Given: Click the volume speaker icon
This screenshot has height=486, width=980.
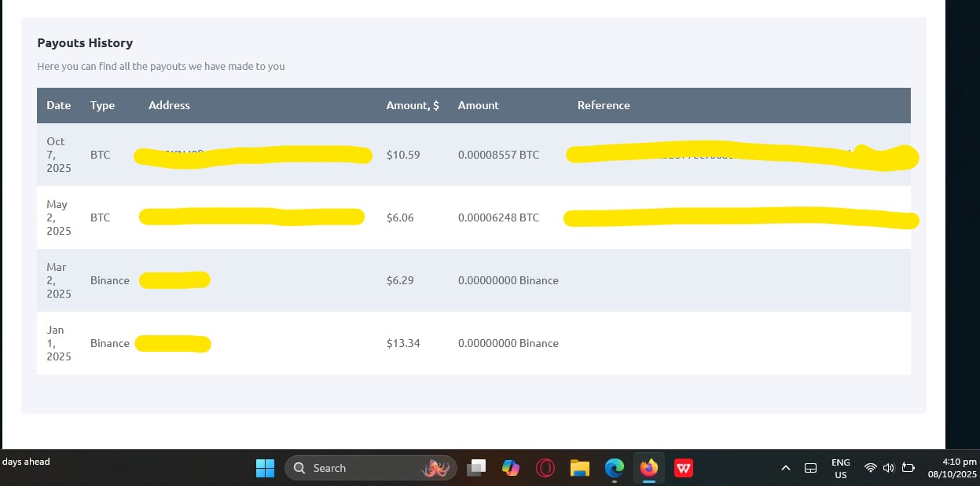Looking at the screenshot, I should click(889, 468).
